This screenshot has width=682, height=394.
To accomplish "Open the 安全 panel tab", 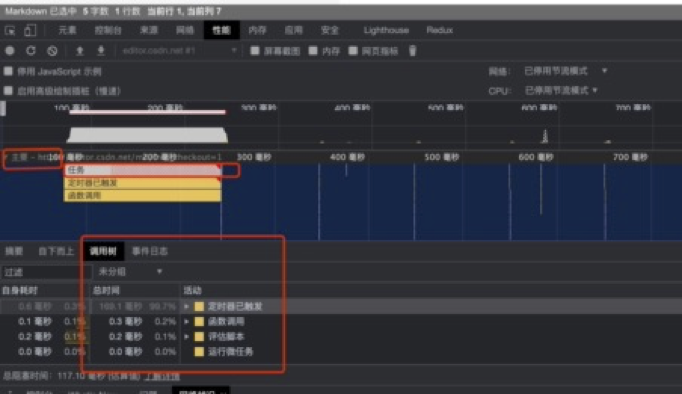I will pyautogui.click(x=329, y=30).
